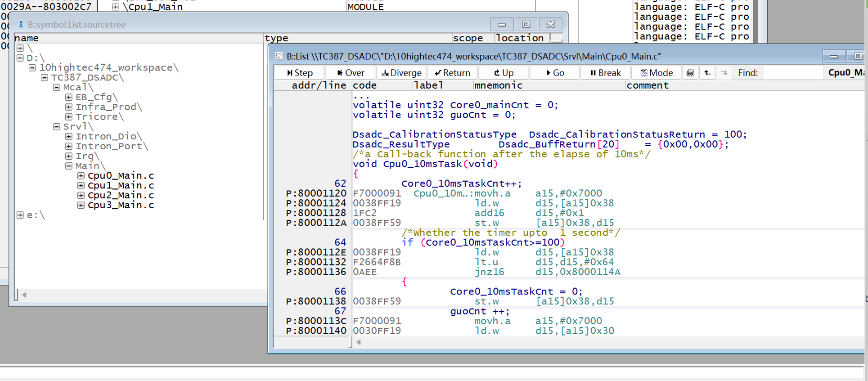868x381 pixels.
Task: Collapse the D:\ drive node
Action: [x=20, y=58]
